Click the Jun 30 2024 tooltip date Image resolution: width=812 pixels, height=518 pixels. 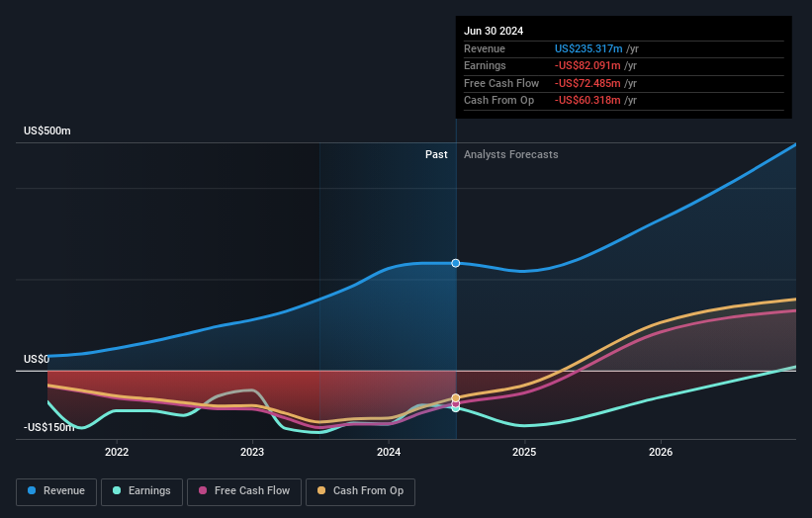pos(494,31)
